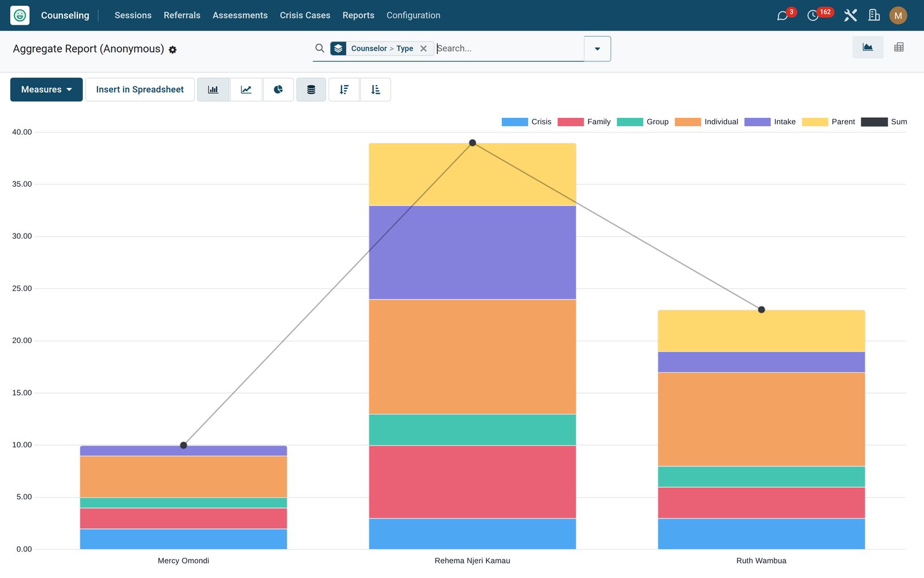Open the Crisis Cases menu

coord(305,16)
